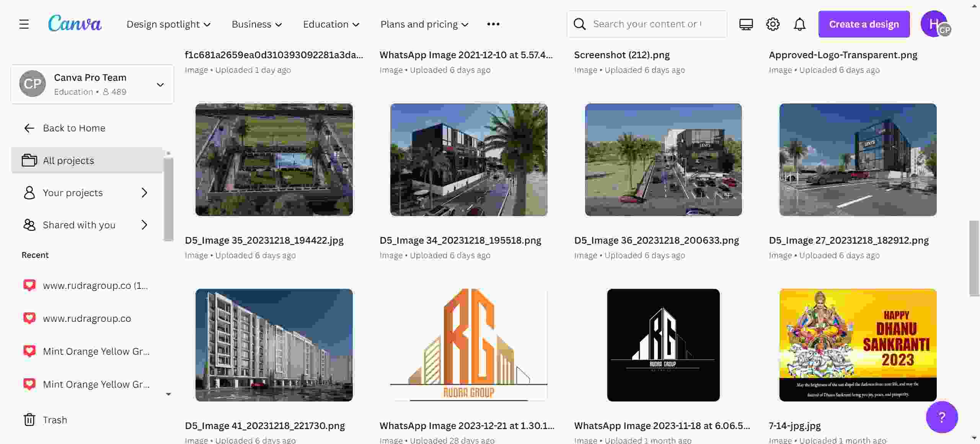The image size is (980, 444).
Task: Expand the Your projects chevron
Action: [144, 193]
